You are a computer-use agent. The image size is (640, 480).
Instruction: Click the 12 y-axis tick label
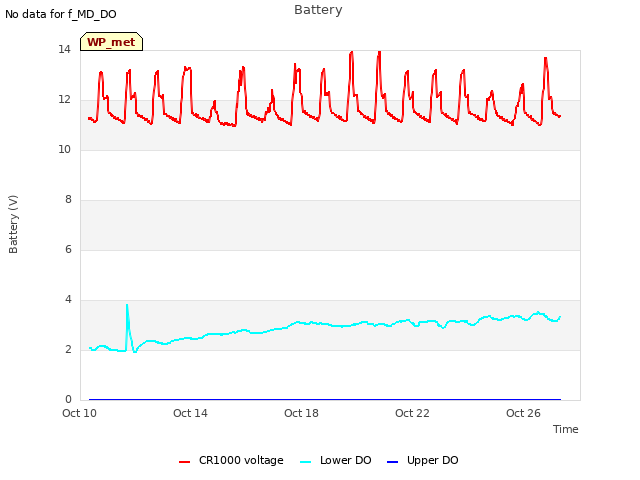[64, 100]
